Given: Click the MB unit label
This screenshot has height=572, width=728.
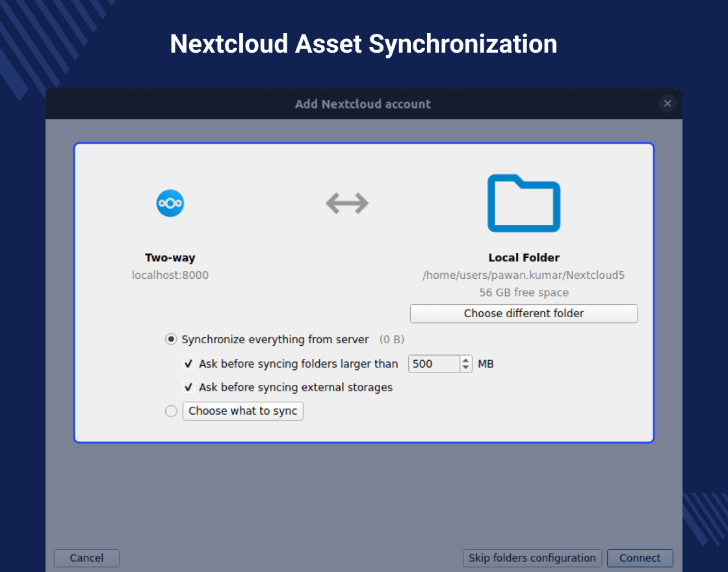Looking at the screenshot, I should [486, 363].
